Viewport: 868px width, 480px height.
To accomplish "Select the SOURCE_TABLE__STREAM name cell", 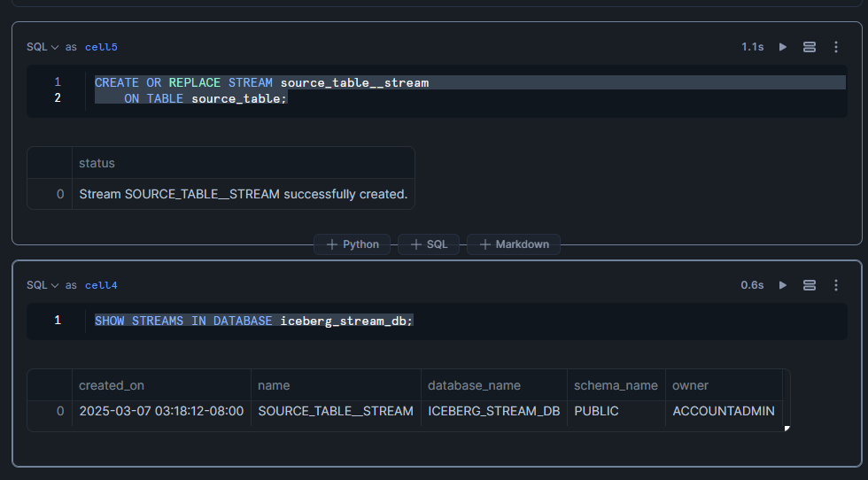I will click(336, 411).
